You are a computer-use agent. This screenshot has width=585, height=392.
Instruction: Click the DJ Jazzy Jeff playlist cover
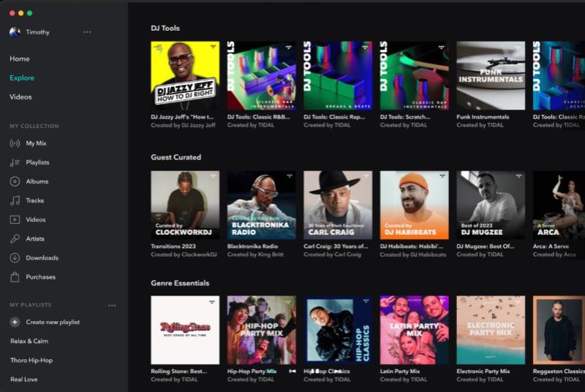click(x=185, y=75)
